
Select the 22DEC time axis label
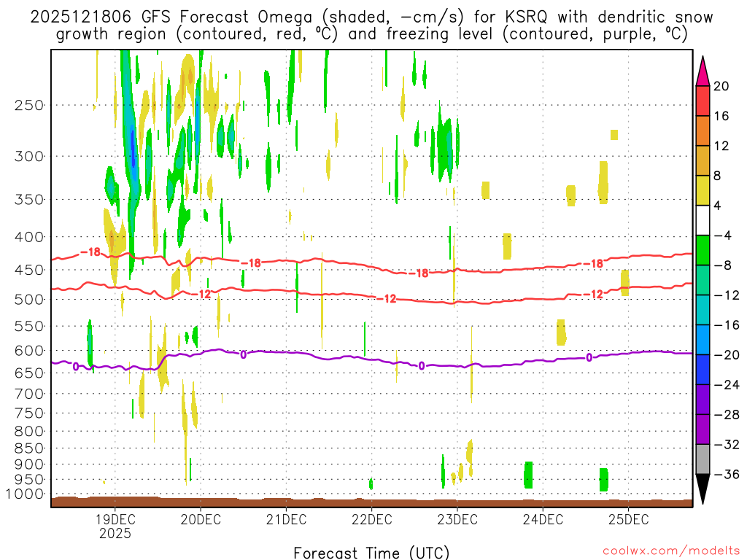click(x=371, y=519)
